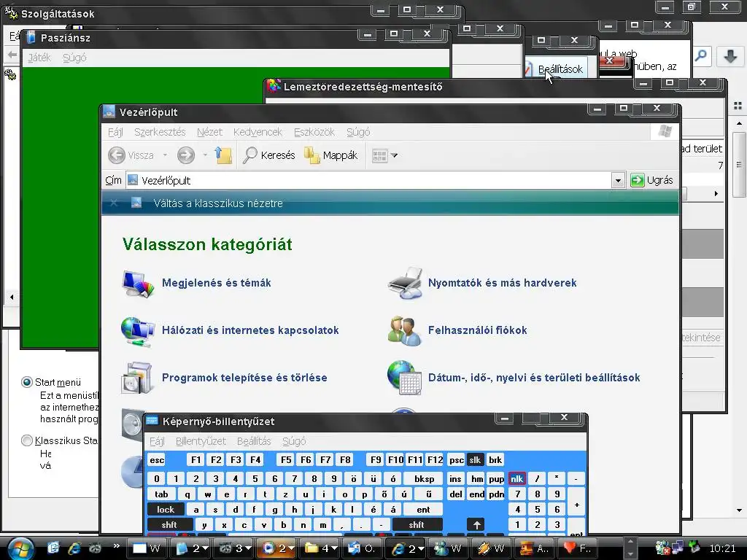Open Billentyűzet menu in Képernyő-billentyűzet
The width and height of the screenshot is (747, 560).
(x=201, y=441)
